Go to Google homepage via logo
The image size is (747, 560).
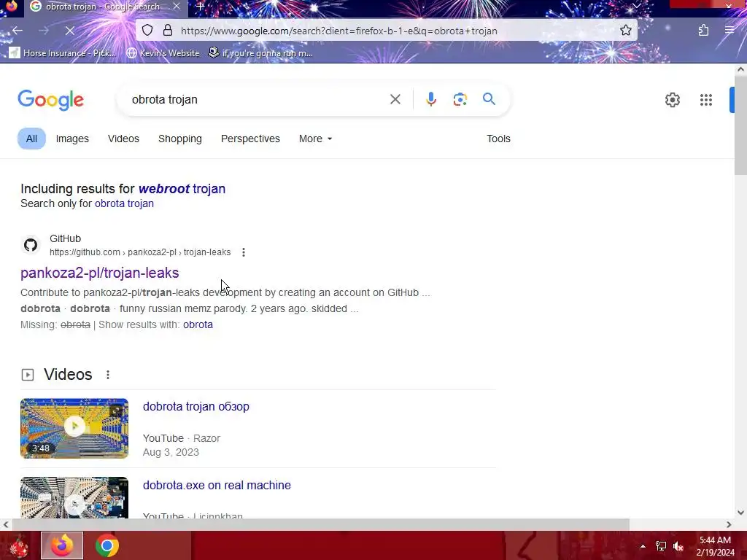pos(50,100)
